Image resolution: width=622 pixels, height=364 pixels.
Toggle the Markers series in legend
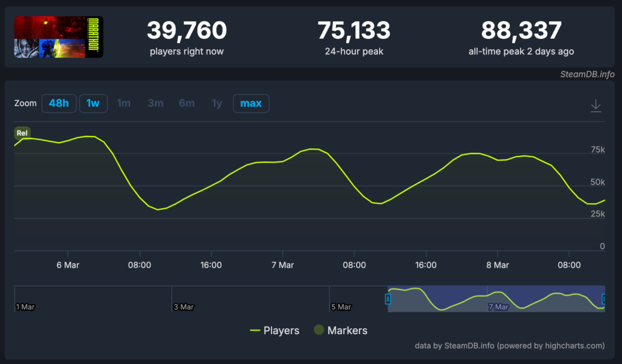click(x=341, y=331)
